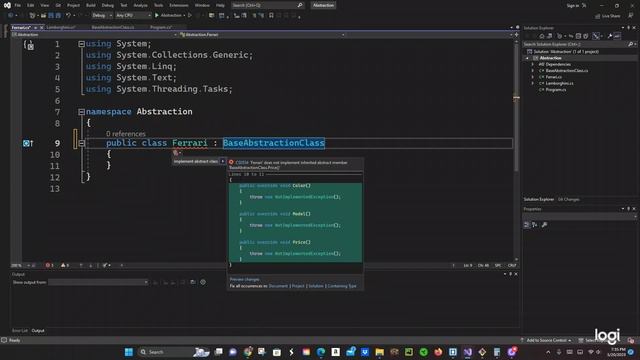640x360 pixels.
Task: Click the main search box (Ctrl+Q)
Action: 267,5
